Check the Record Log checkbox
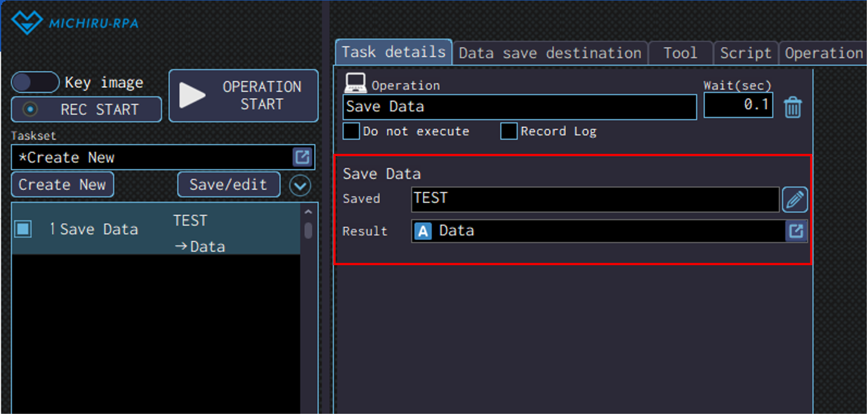Image resolution: width=868 pixels, height=415 pixels. tap(509, 131)
